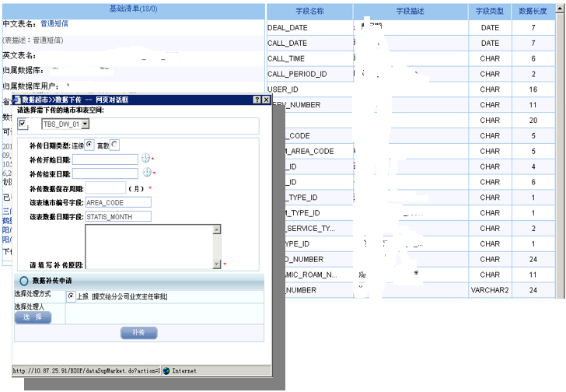Select the CALL_TIME field name cell
The width and height of the screenshot is (566, 392).
point(309,59)
